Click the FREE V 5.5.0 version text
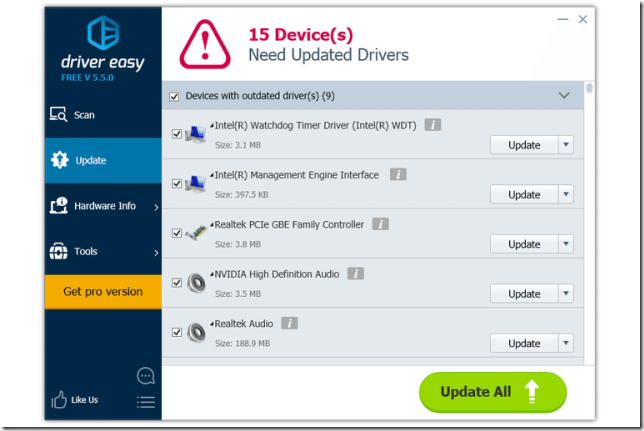644x431 pixels. pyautogui.click(x=87, y=78)
